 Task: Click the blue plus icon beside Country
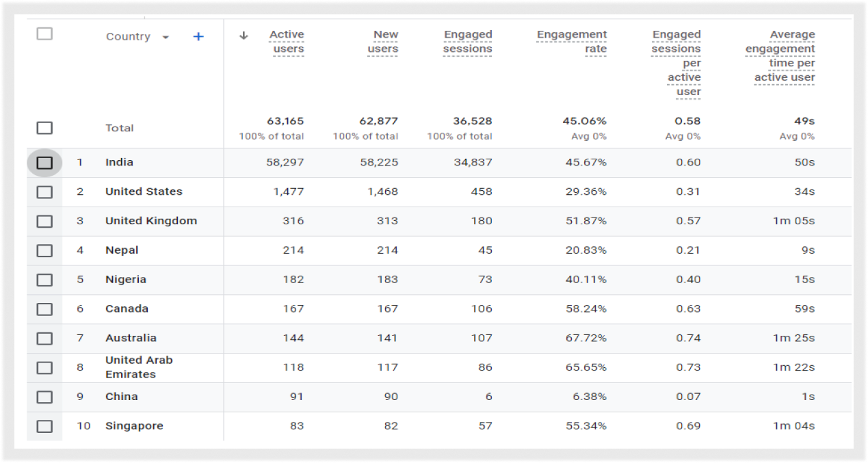(x=198, y=37)
